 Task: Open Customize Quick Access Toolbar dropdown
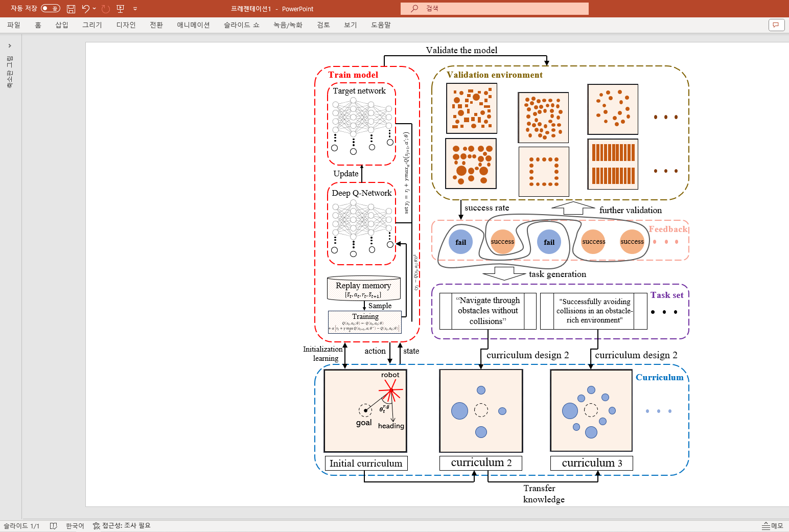coord(135,9)
